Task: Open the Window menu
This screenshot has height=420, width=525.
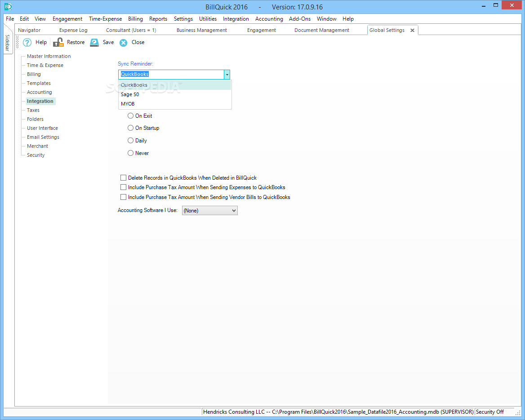Action: 327,19
